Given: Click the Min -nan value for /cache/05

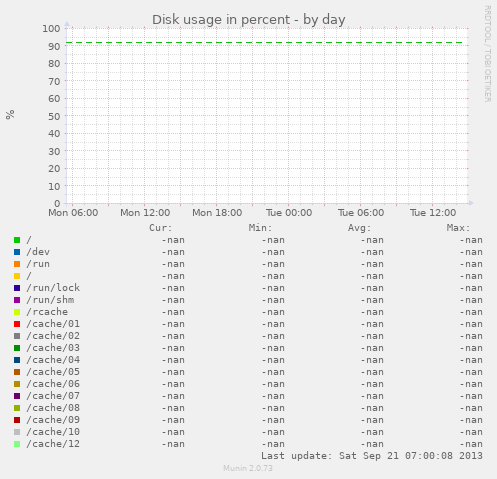Looking at the screenshot, I should coord(273,372).
